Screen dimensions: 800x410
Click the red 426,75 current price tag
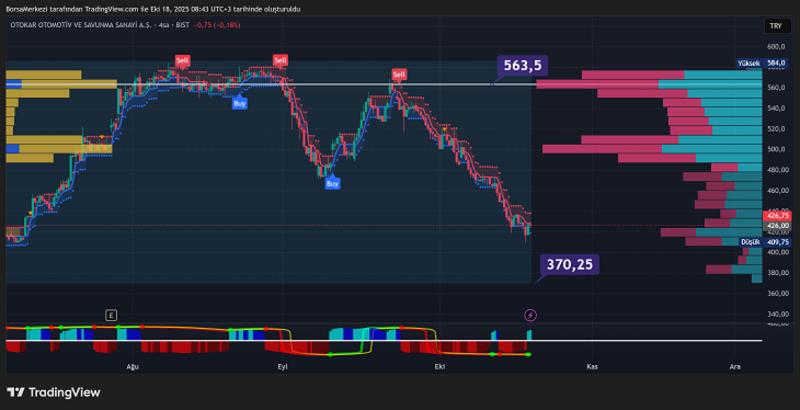pyautogui.click(x=777, y=215)
